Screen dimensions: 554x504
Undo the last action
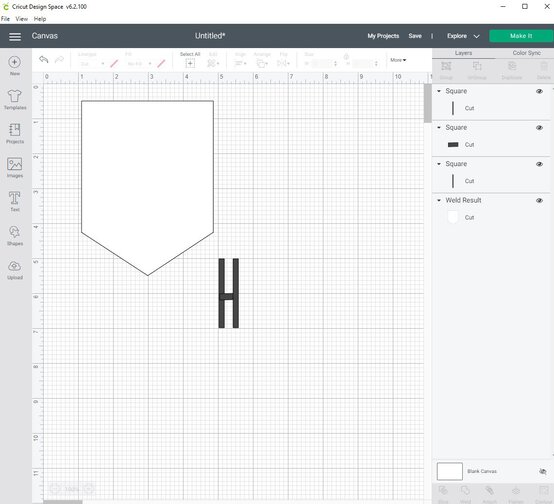(44, 59)
